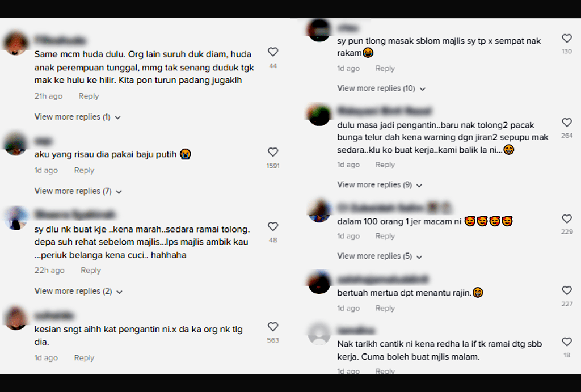Like the 'bertuah mertua dpt menantu rajin' comment

pyautogui.click(x=567, y=290)
